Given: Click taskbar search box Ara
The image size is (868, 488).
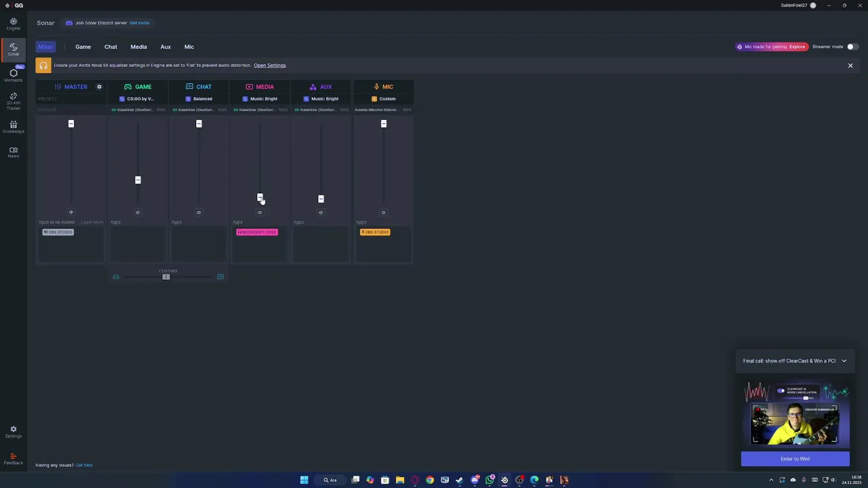Looking at the screenshot, I should [x=330, y=480].
